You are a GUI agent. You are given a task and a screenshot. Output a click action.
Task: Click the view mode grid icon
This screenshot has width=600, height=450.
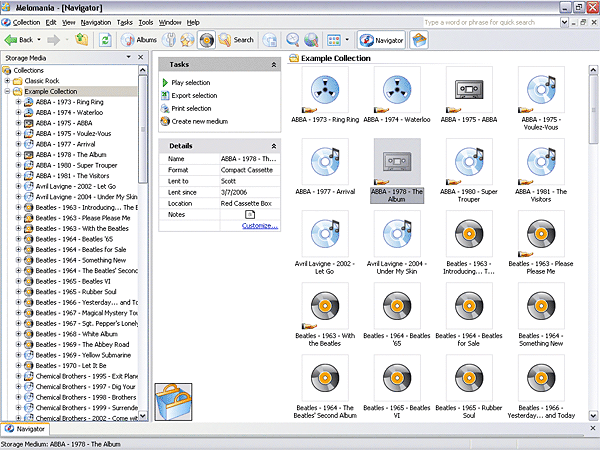tap(334, 40)
